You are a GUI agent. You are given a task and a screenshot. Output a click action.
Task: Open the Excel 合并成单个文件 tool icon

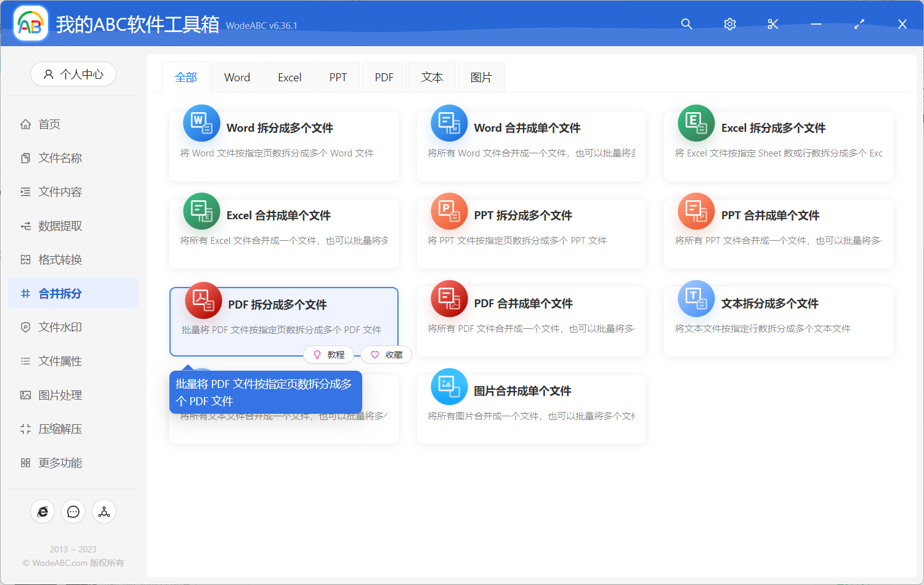pyautogui.click(x=201, y=211)
